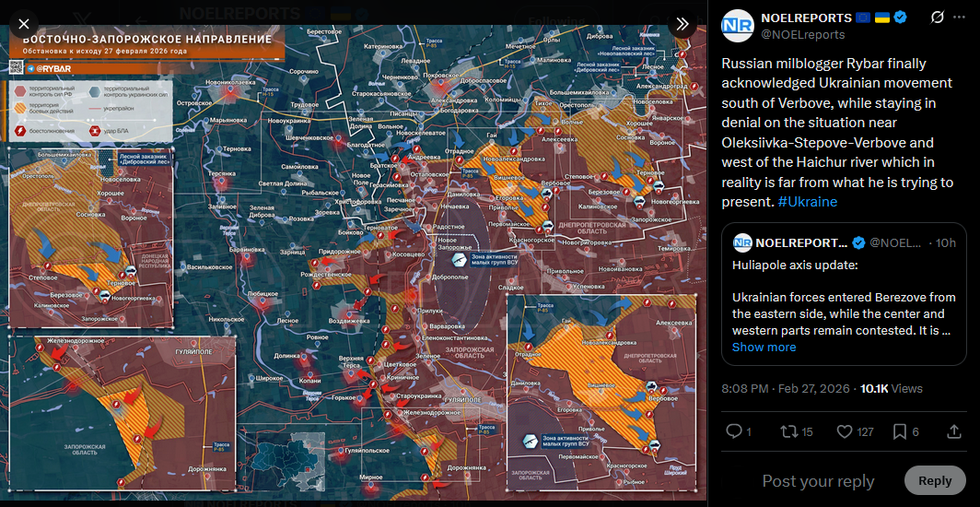Click the боестолкновения legend icon
The height and width of the screenshot is (507, 980).
tap(18, 131)
